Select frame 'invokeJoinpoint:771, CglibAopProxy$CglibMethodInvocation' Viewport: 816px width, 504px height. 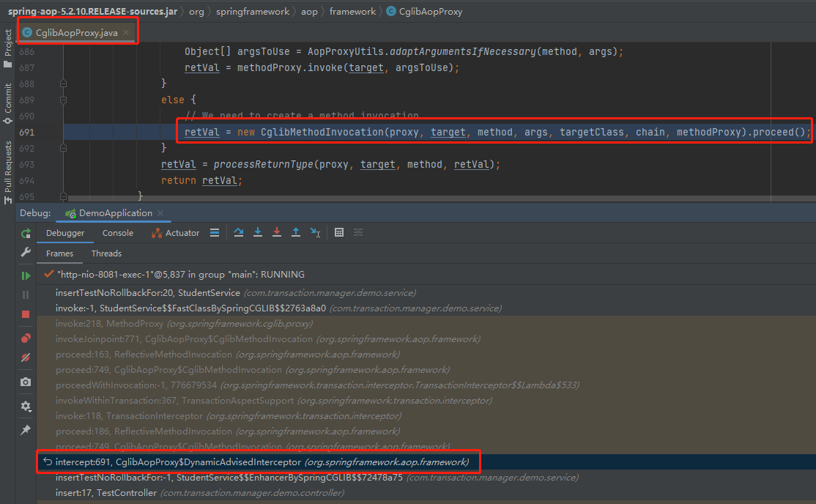pos(426,339)
